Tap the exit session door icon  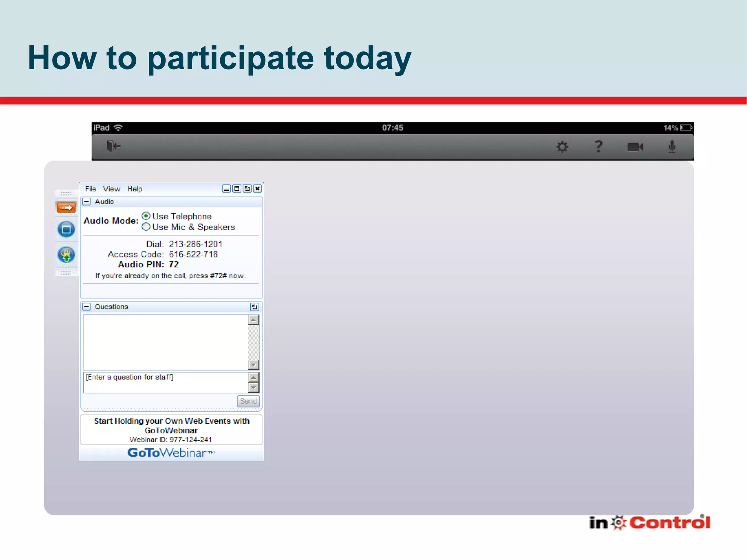point(113,147)
